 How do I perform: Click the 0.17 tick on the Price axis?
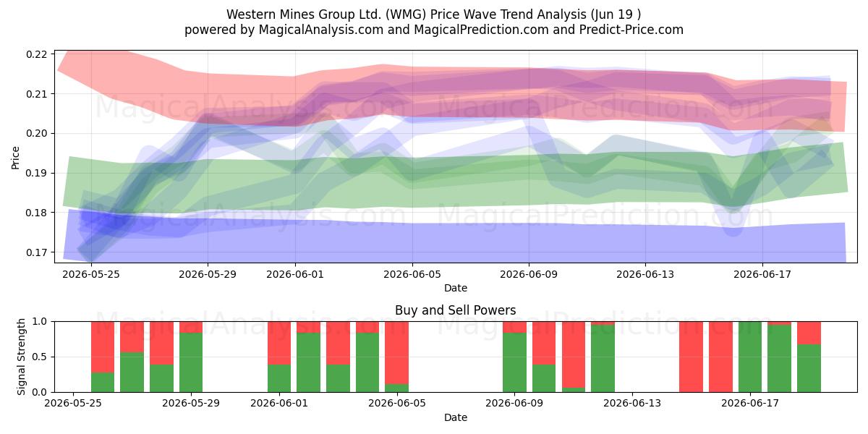click(x=36, y=252)
